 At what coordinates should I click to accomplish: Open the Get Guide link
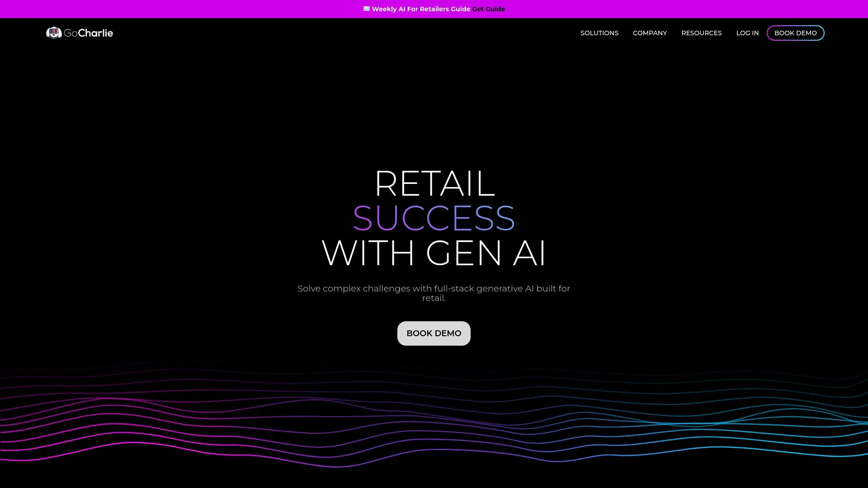coord(488,9)
